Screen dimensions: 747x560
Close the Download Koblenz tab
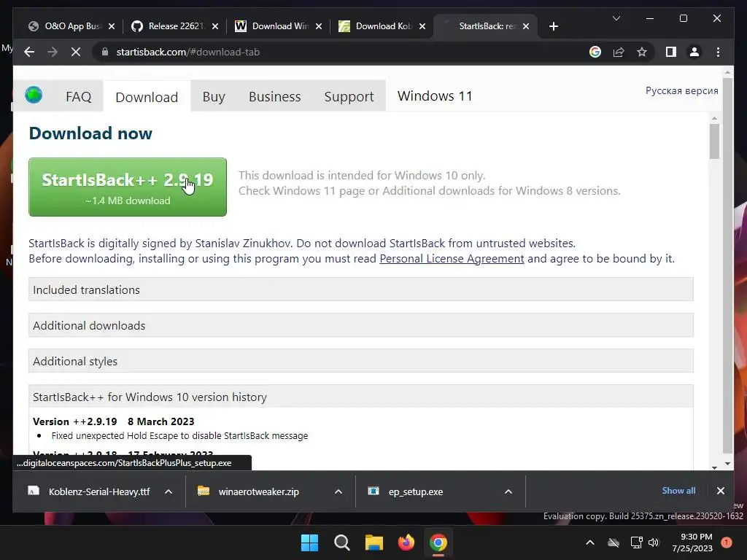(422, 26)
